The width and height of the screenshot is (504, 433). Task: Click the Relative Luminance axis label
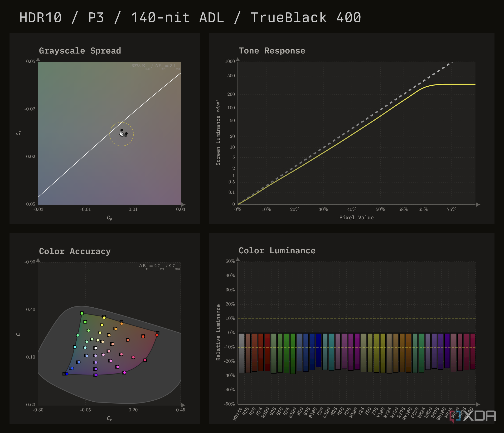coord(218,332)
